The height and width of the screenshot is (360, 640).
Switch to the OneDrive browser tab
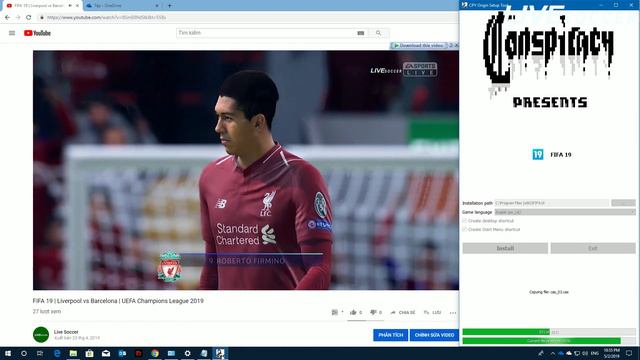[x=121, y=6]
